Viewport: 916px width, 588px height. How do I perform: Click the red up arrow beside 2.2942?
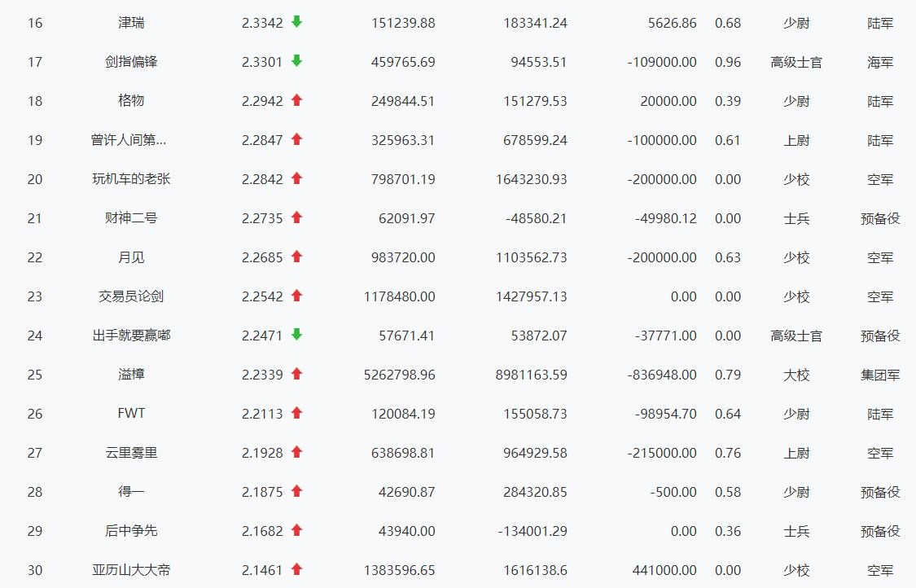(x=297, y=100)
